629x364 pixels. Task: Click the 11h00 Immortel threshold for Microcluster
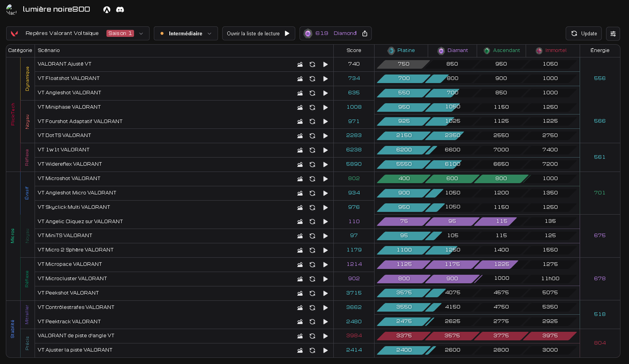click(550, 279)
